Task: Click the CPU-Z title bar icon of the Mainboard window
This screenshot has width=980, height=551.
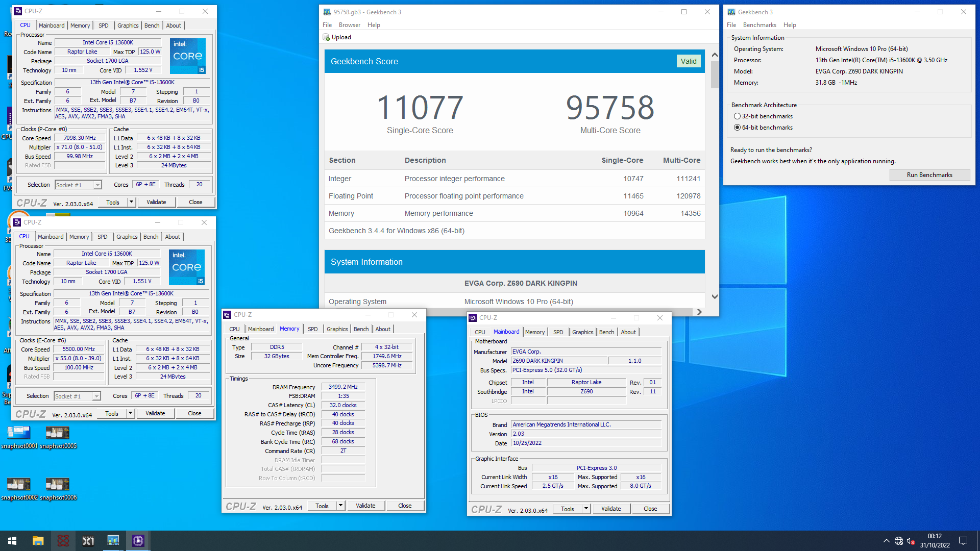Action: pyautogui.click(x=473, y=318)
